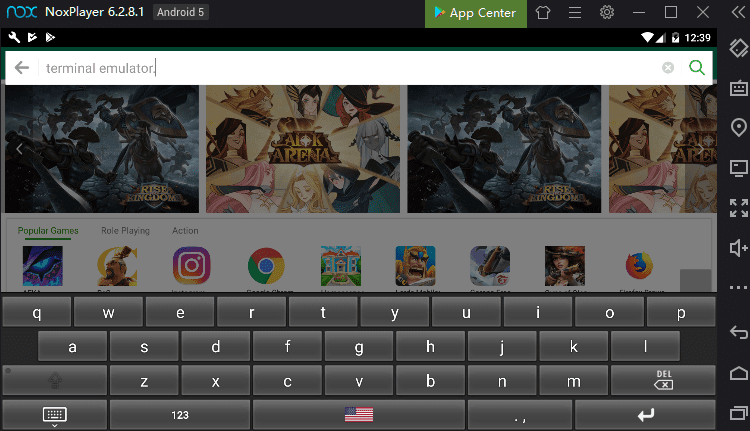The image size is (750, 431).
Task: Open the Google Chrome app icon
Action: [x=266, y=265]
